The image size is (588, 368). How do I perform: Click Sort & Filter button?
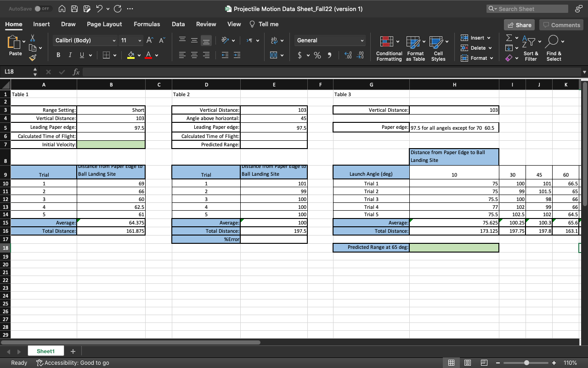coord(531,49)
